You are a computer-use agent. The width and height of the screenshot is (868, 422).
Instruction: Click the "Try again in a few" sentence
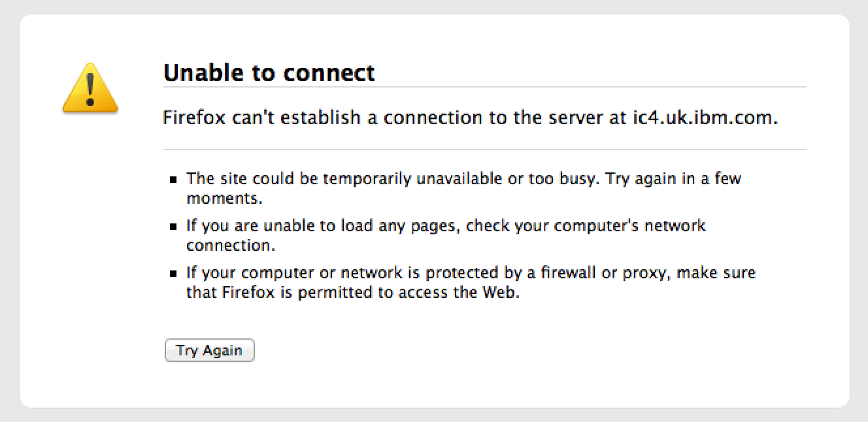click(673, 179)
